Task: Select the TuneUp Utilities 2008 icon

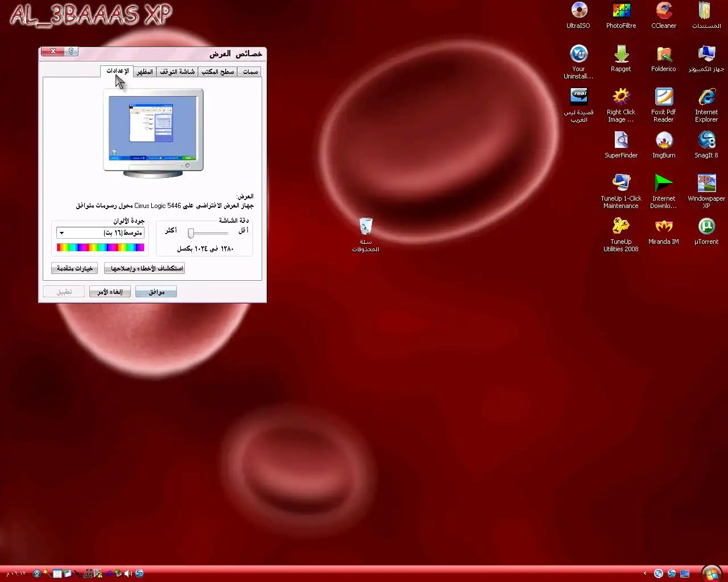Action: [x=621, y=235]
